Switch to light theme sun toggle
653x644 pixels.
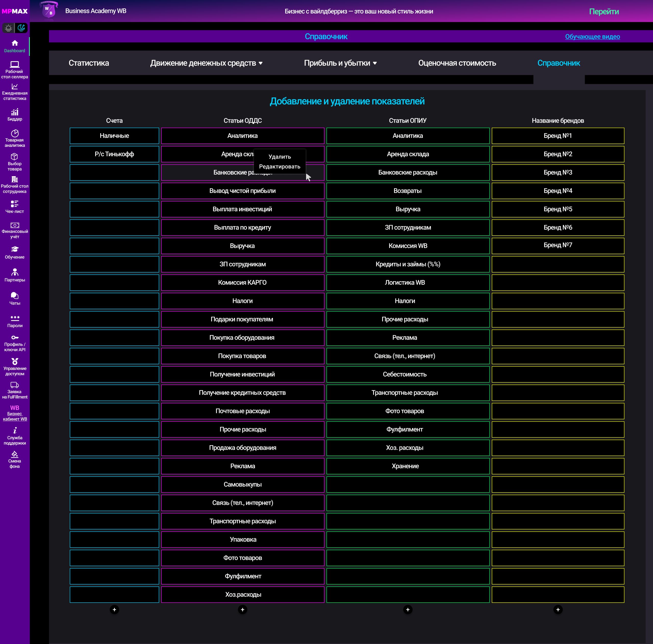pyautogui.click(x=8, y=28)
